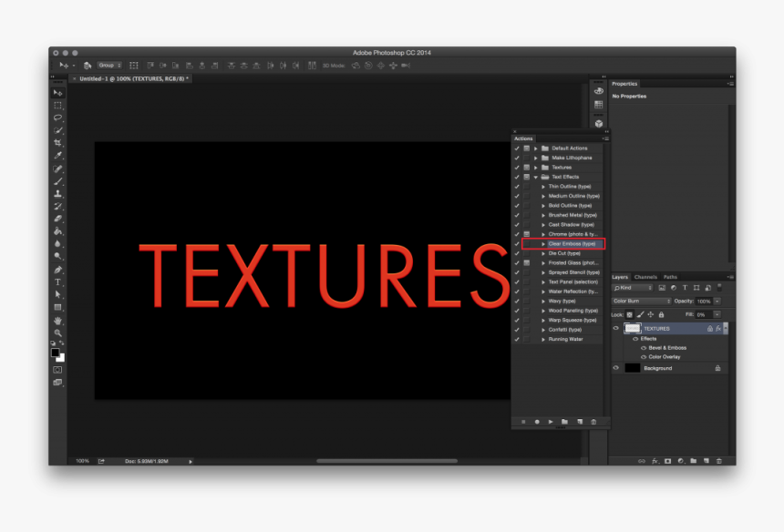Hide the TEXTURES layer with eye icon
The image size is (784, 532).
[616, 328]
